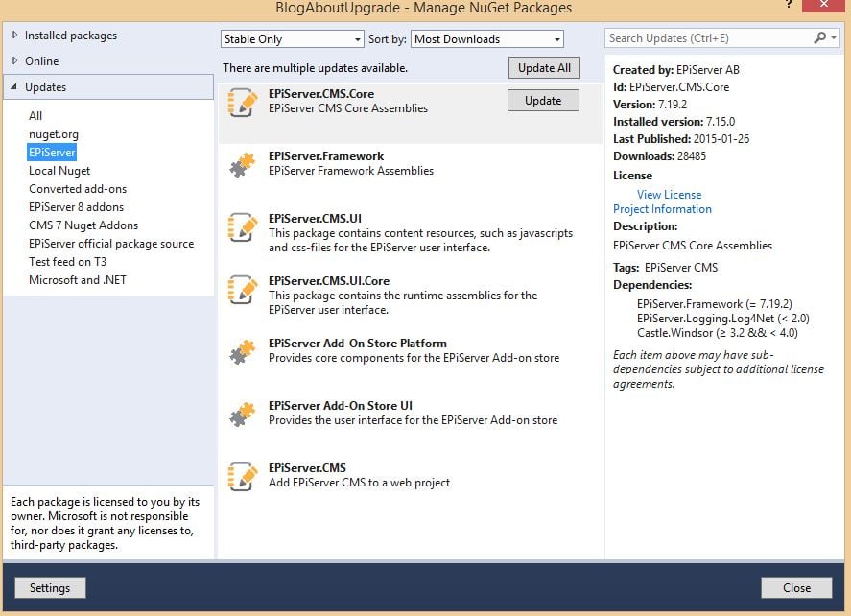This screenshot has height=616, width=851.
Task: Update the EPiServer.CMS.Core package
Action: pos(542,100)
